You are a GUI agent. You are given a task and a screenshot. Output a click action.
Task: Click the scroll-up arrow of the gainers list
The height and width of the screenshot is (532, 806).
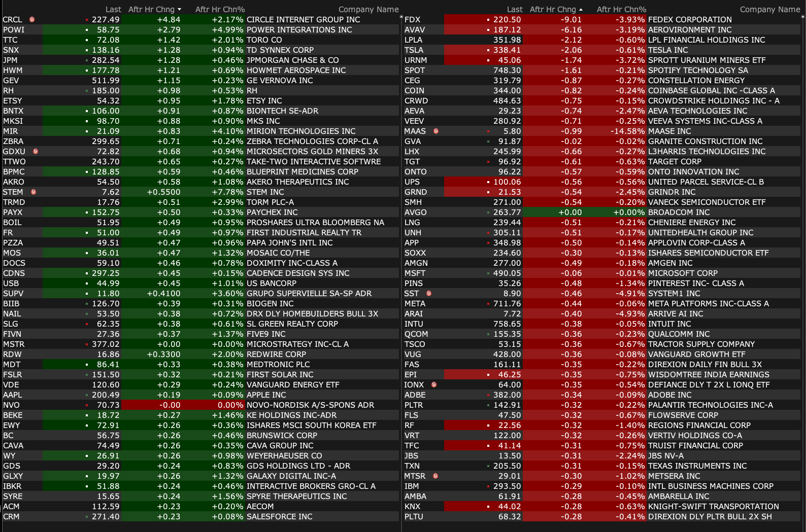[x=401, y=17]
